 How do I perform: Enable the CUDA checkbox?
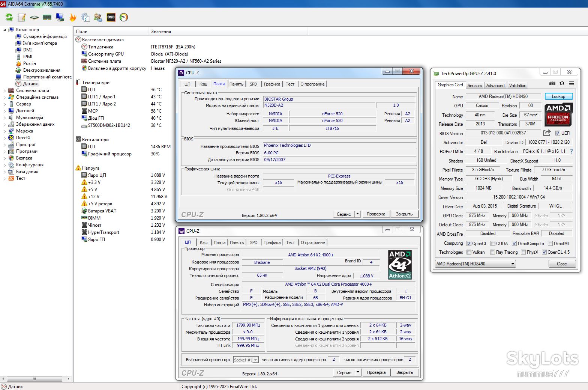click(493, 244)
